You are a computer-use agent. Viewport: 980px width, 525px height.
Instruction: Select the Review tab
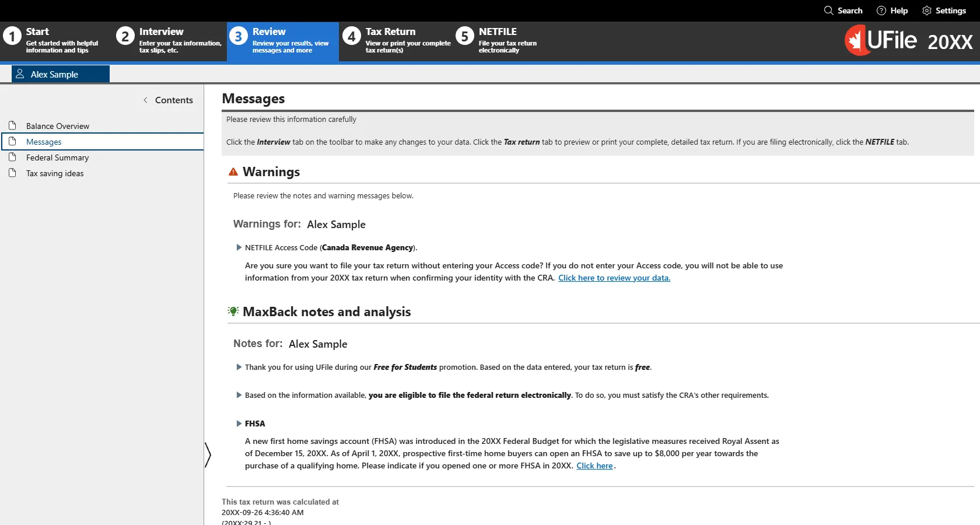pos(283,41)
